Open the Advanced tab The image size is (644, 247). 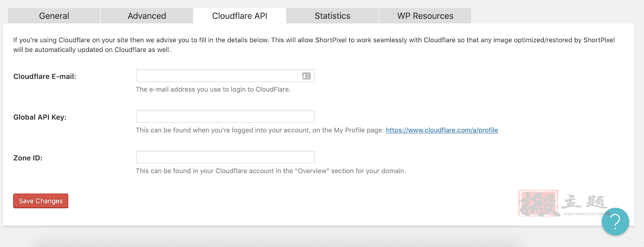pyautogui.click(x=147, y=16)
